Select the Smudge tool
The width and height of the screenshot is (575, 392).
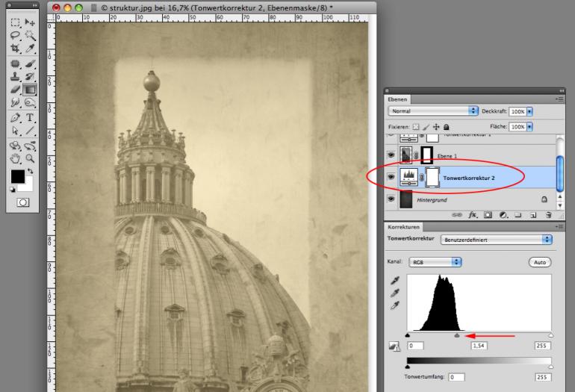point(15,102)
